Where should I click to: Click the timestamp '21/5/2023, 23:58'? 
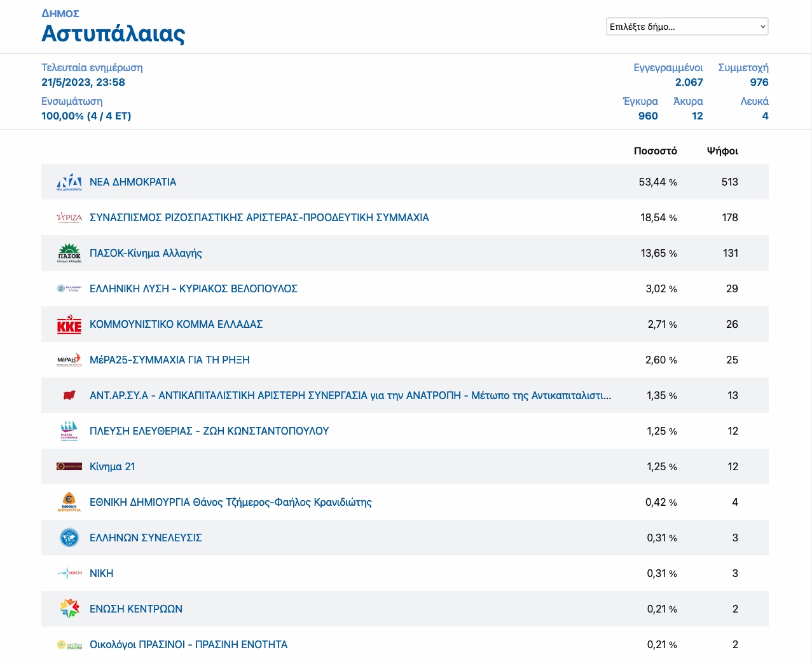coord(83,82)
